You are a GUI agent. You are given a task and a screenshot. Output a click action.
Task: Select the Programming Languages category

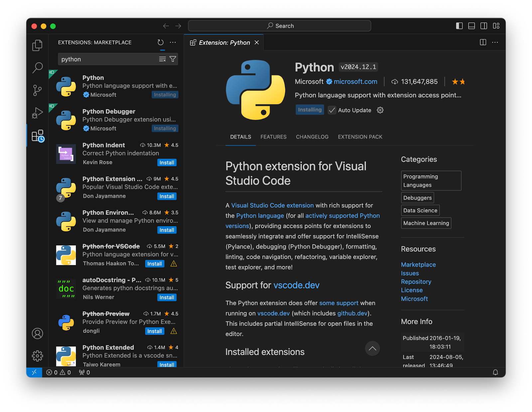tap(431, 181)
